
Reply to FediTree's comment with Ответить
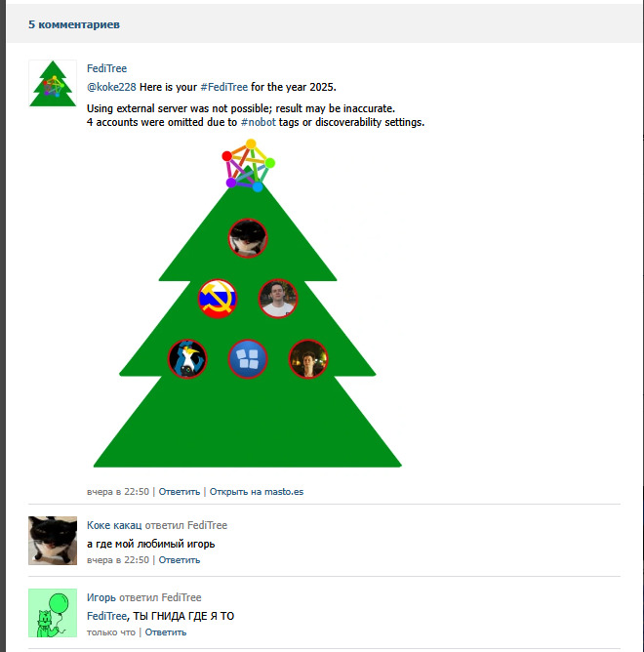180,492
